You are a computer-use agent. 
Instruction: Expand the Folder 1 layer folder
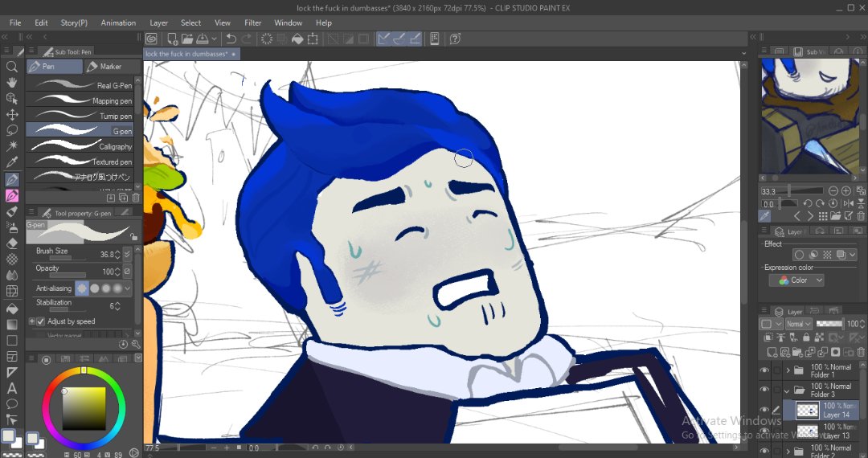[x=787, y=370]
